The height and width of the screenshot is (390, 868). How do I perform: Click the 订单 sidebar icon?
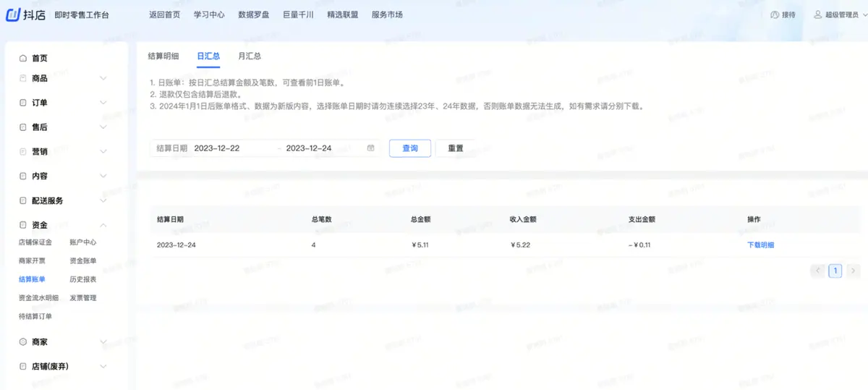(23, 103)
